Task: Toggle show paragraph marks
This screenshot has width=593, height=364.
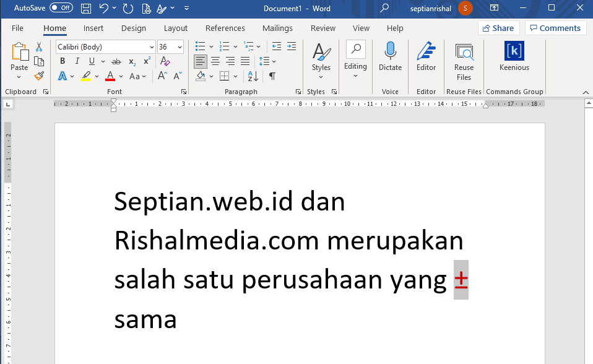Action: (x=272, y=76)
